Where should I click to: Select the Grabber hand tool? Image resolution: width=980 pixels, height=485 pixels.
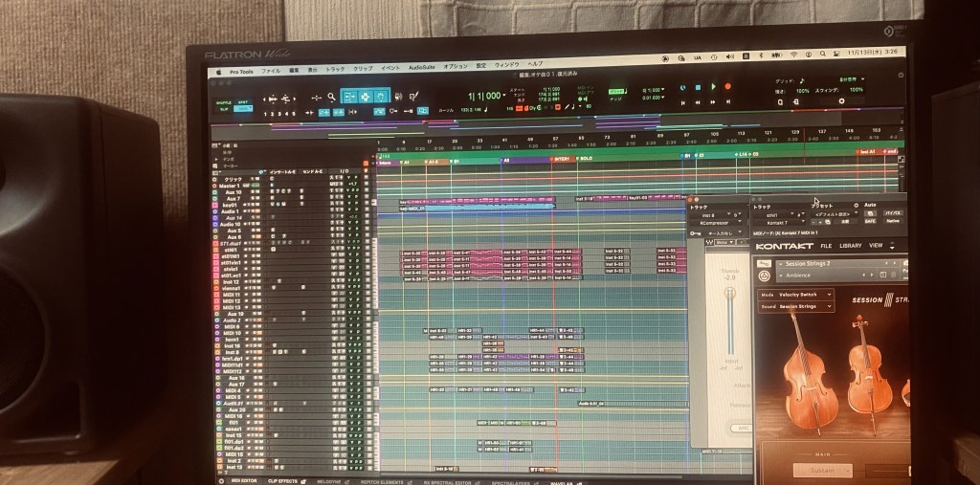(380, 97)
